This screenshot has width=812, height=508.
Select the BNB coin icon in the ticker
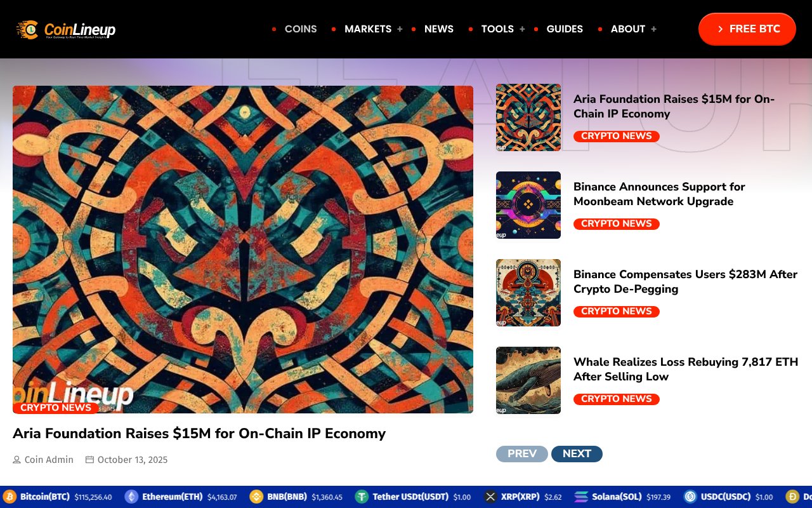click(x=256, y=497)
